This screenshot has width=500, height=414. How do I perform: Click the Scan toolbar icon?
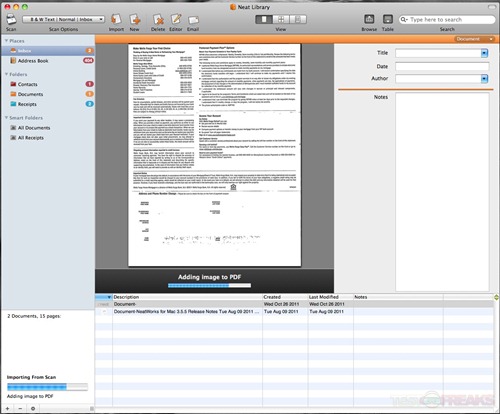pos(11,19)
